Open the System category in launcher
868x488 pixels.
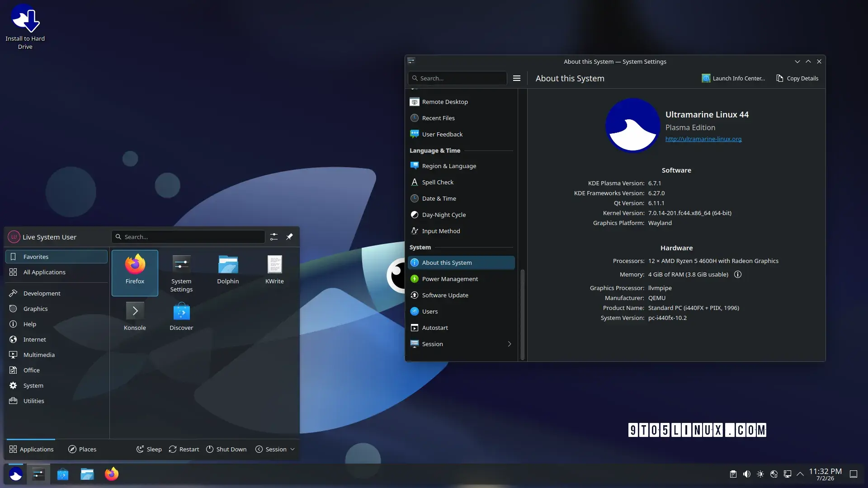[57, 385]
